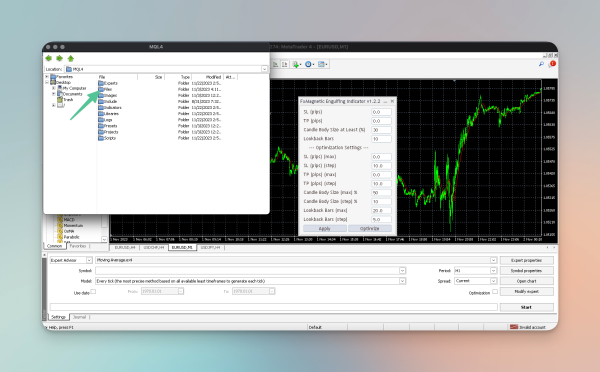Click the Start button in strategy tester
Screen dimensions: 600x372
tap(527, 307)
